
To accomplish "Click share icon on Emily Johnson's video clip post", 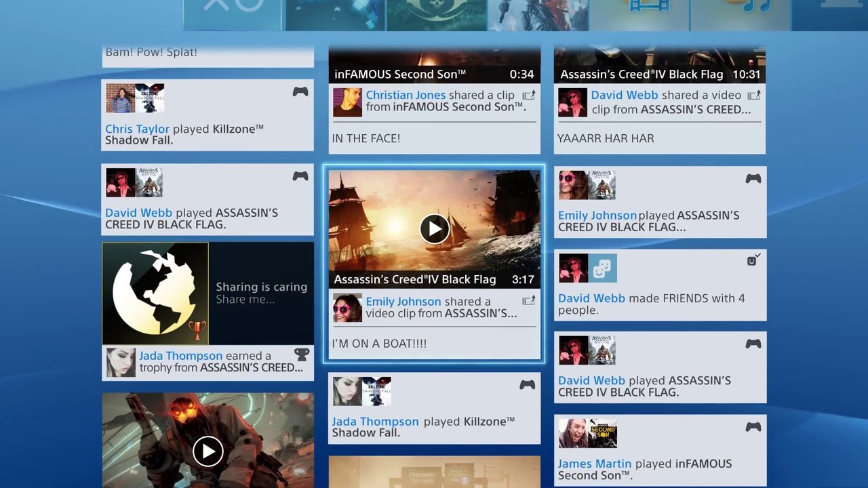I will (x=529, y=301).
